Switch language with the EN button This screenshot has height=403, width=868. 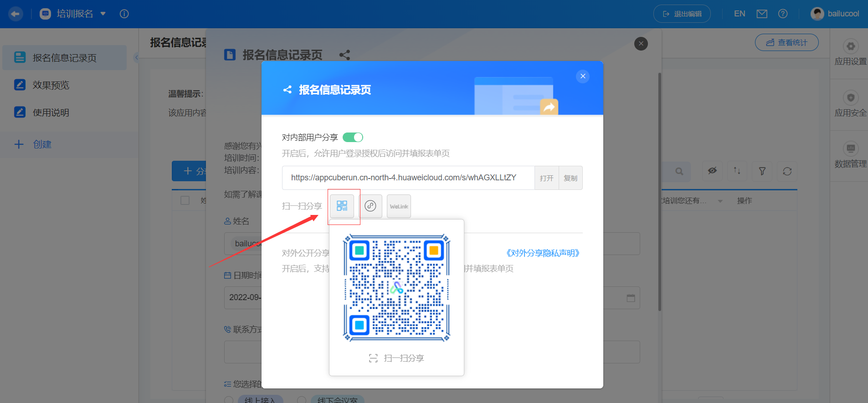pos(740,14)
